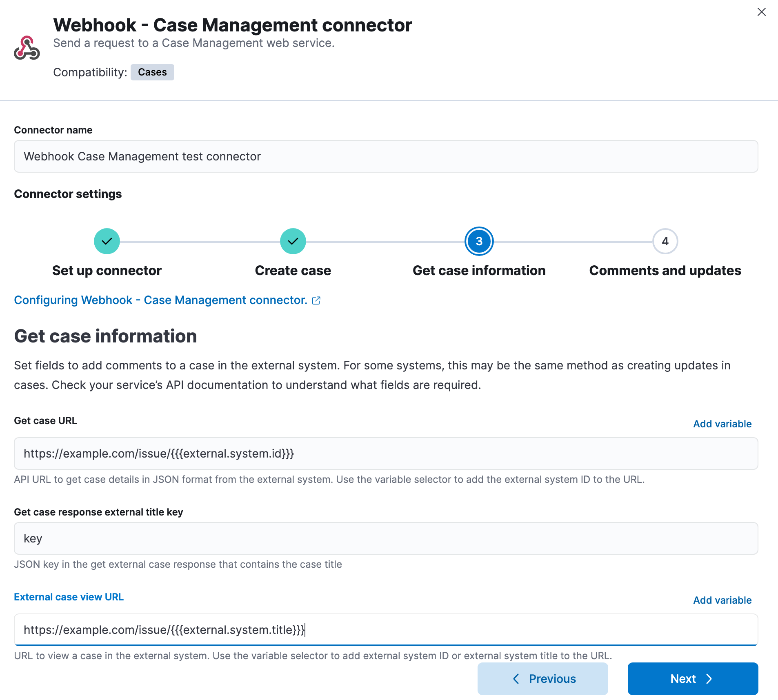
Task: Click the Cases compatibility badge
Action: (152, 72)
